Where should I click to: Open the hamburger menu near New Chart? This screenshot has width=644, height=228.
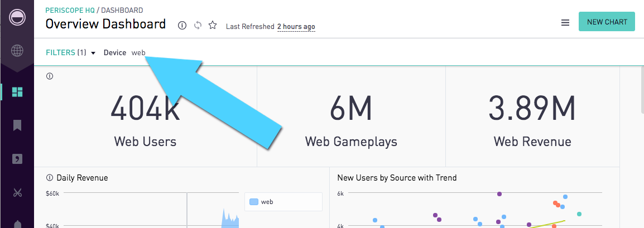coord(565,23)
